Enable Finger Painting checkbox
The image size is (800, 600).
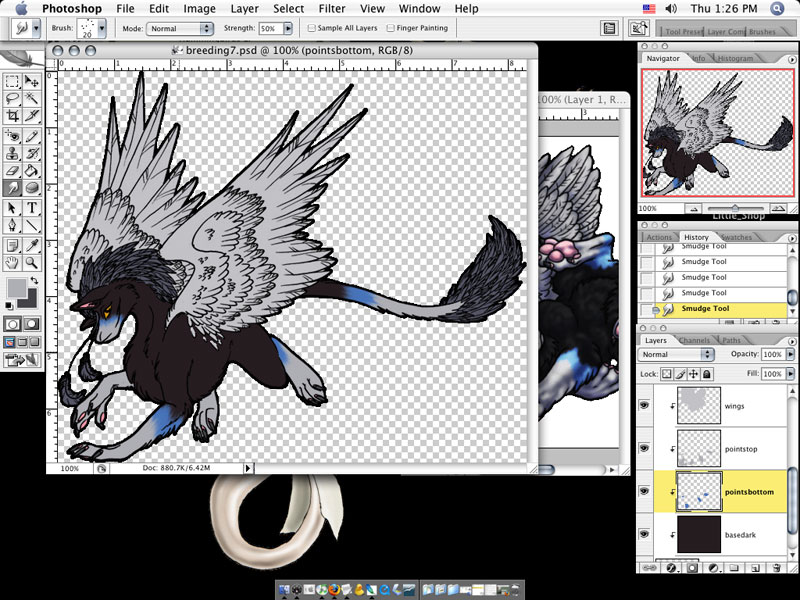(390, 28)
